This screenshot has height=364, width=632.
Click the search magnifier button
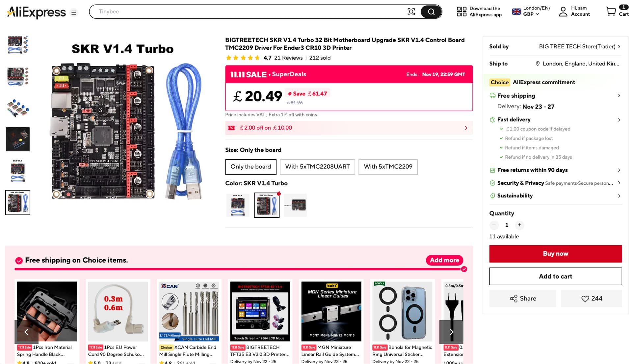(431, 12)
